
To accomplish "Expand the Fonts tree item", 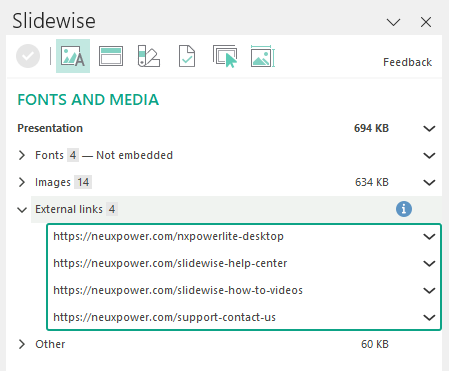I will pyautogui.click(x=22, y=155).
